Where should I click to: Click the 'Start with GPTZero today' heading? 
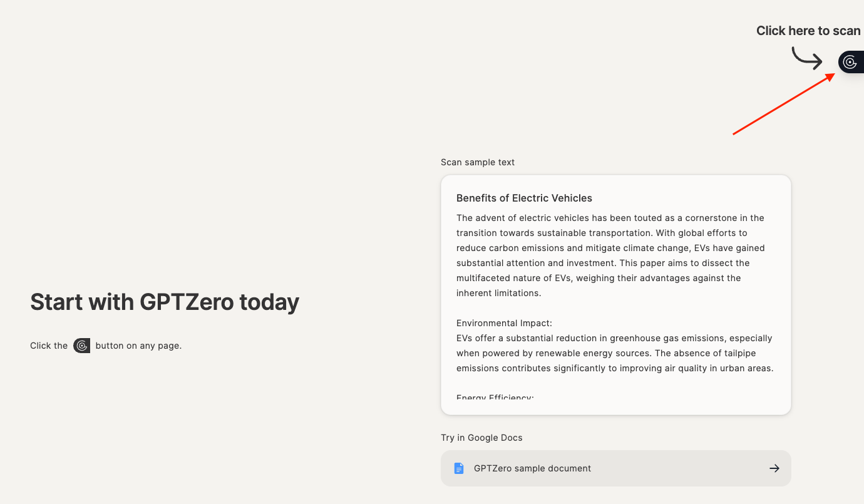[x=165, y=302]
